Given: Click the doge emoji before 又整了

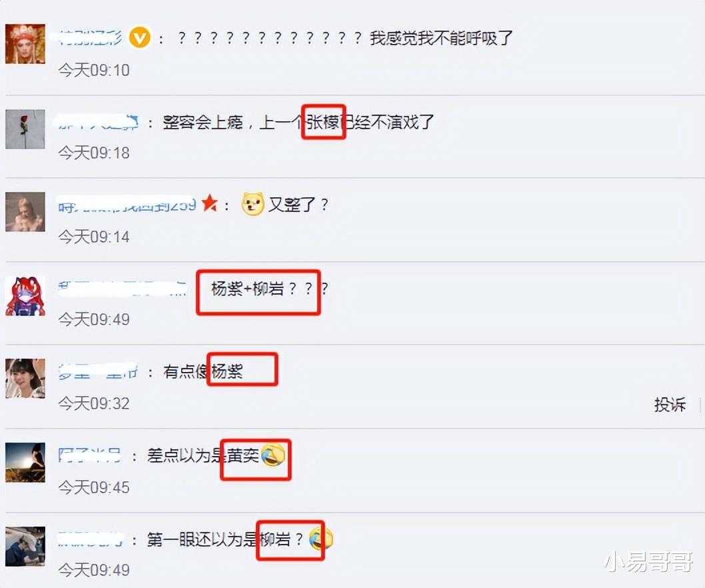Looking at the screenshot, I should tap(253, 204).
